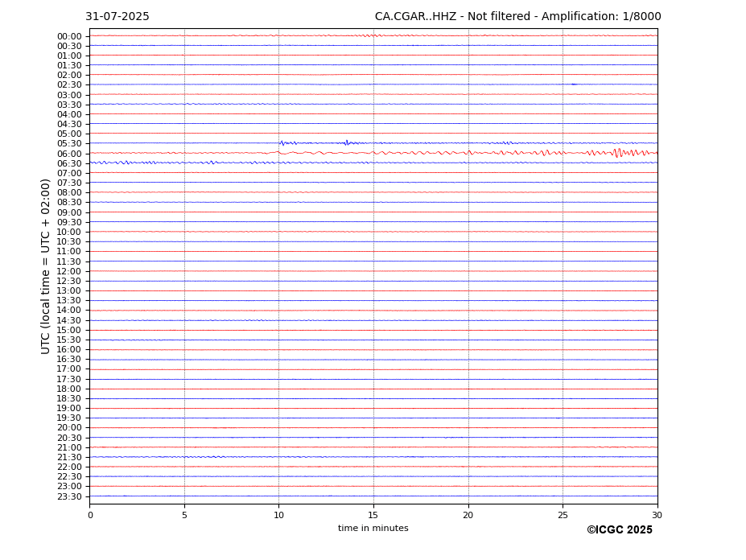
Task: Click the 04:00 time row label
Action: point(69,114)
